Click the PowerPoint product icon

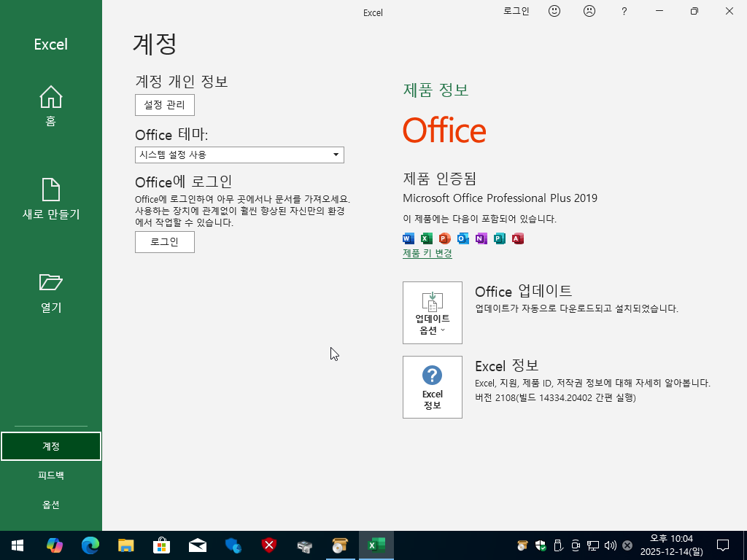click(x=444, y=238)
